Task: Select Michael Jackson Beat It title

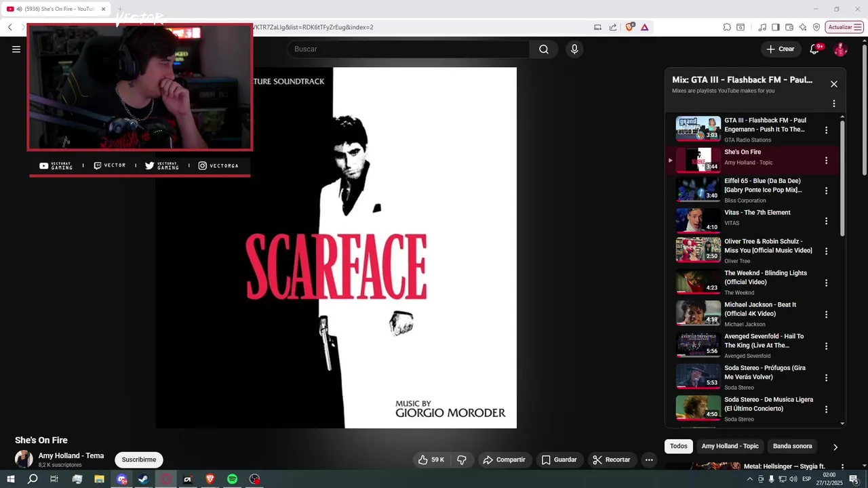Action: [x=760, y=309]
